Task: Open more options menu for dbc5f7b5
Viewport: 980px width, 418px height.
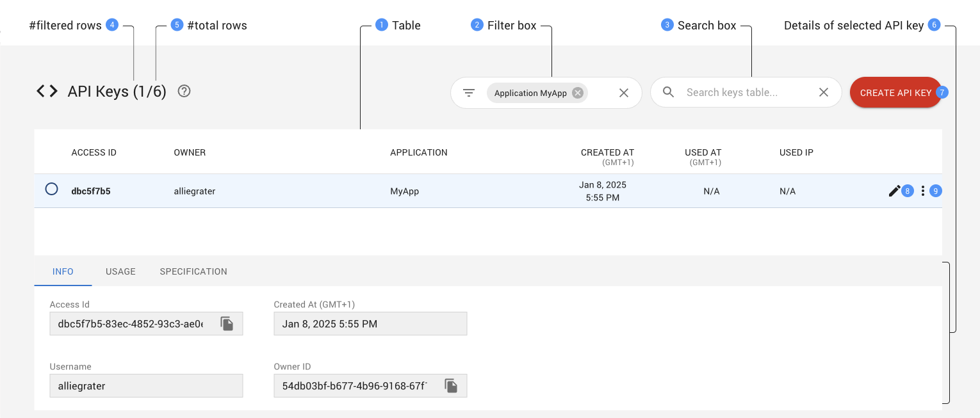Action: [x=922, y=191]
